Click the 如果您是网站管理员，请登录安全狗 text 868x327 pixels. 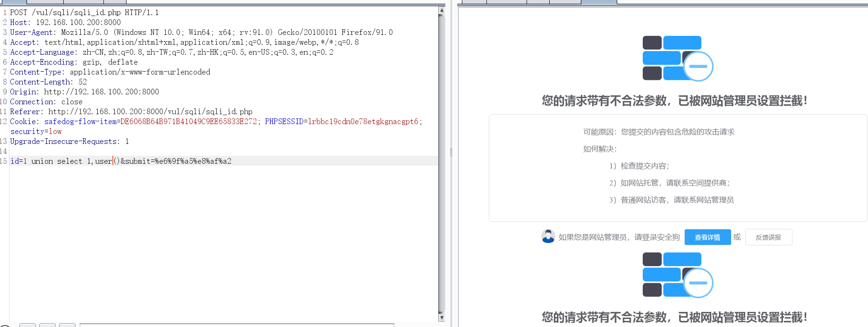(x=619, y=237)
